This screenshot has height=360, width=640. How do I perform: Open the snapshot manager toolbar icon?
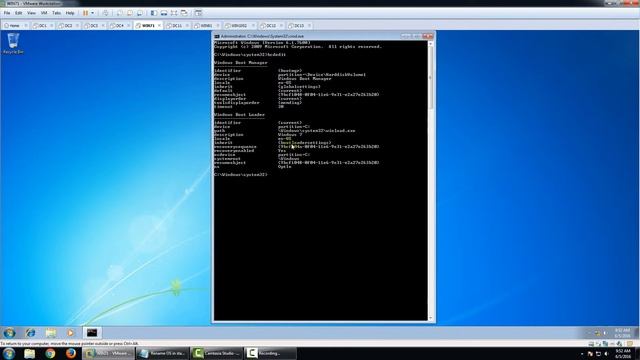(140, 13)
